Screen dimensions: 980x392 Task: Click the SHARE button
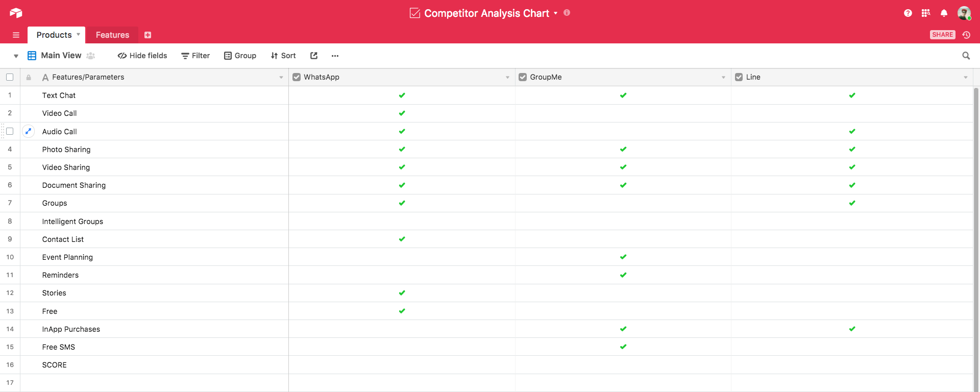(942, 35)
